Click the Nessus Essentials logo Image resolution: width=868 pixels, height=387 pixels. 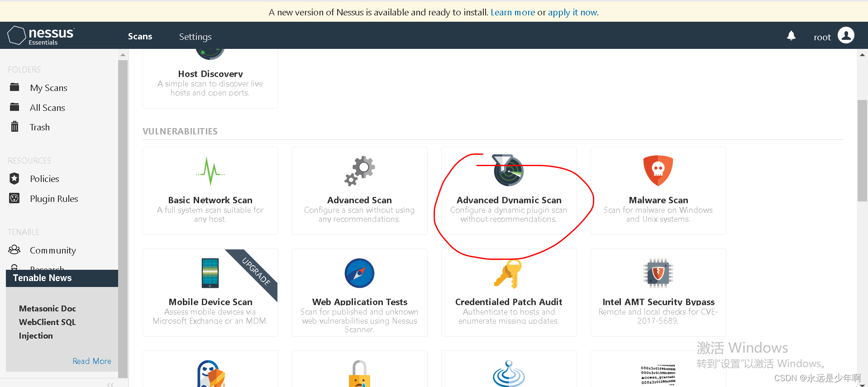(x=41, y=35)
